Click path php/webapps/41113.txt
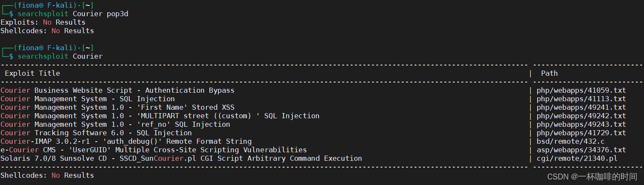The height and width of the screenshot is (185, 644). point(581,99)
